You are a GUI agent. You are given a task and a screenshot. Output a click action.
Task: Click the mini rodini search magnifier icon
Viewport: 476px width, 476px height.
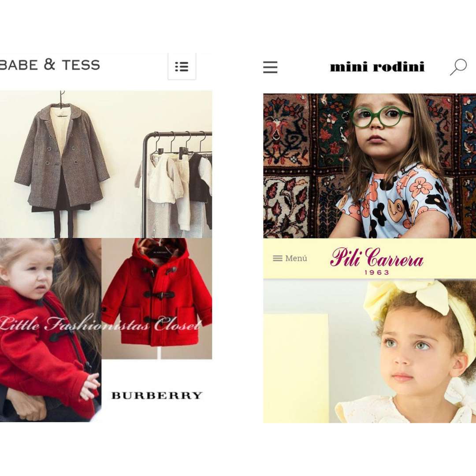click(x=458, y=67)
